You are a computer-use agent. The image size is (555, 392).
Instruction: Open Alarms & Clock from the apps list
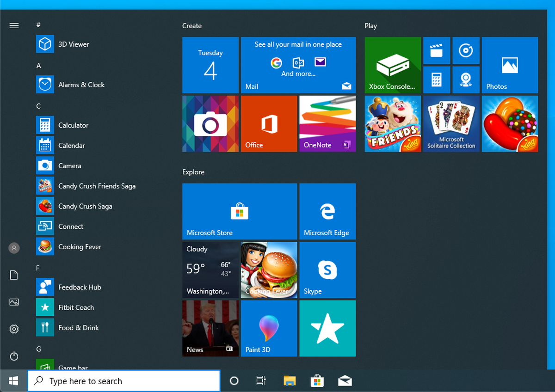(81, 85)
